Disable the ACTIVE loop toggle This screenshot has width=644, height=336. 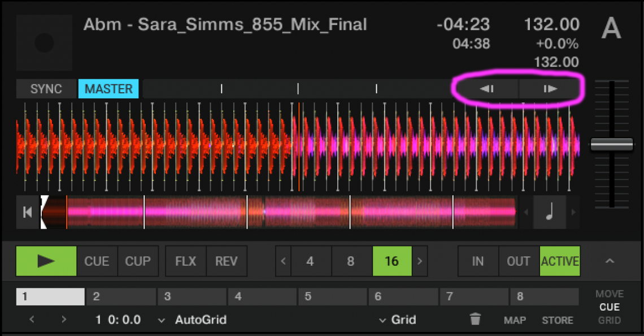[560, 261]
